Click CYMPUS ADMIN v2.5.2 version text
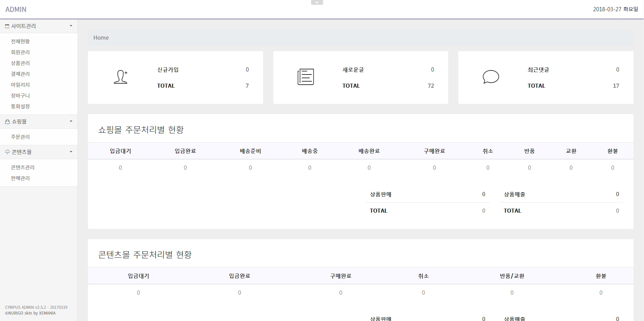Screen dimensions: 644x321 [x=36, y=307]
